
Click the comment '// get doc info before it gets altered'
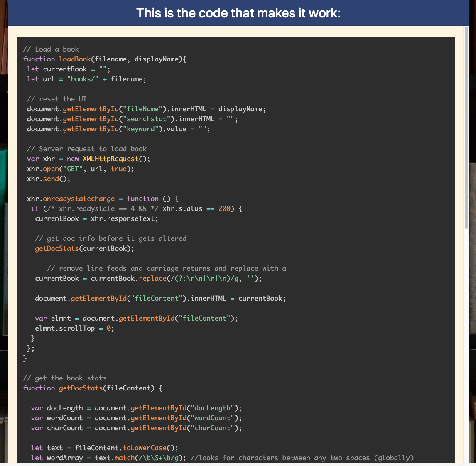pyautogui.click(x=111, y=239)
